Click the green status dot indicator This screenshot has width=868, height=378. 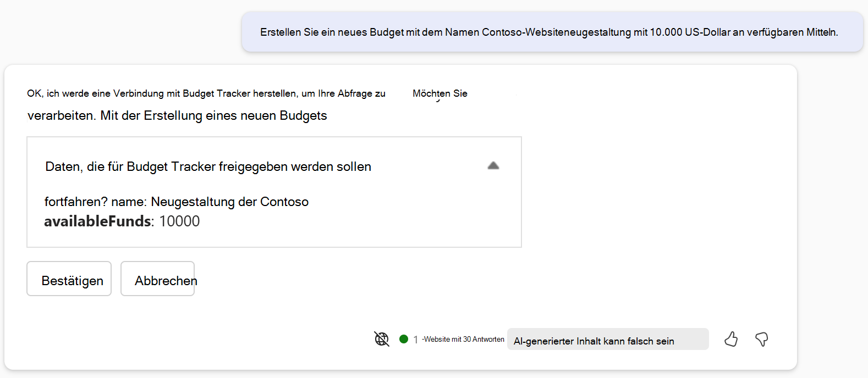click(x=404, y=339)
